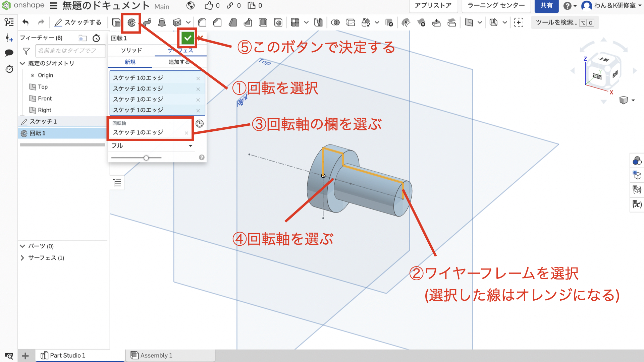Select the 新規 tab
This screenshot has height=362, width=644.
click(130, 62)
